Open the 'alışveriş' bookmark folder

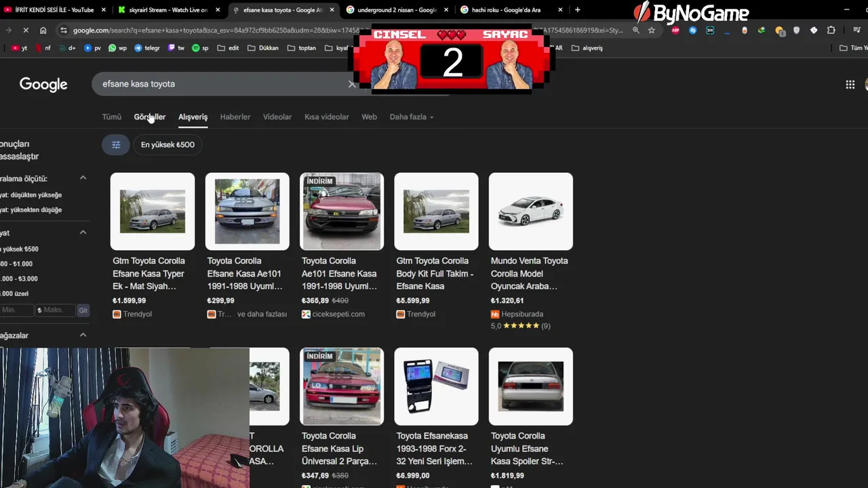tap(587, 48)
